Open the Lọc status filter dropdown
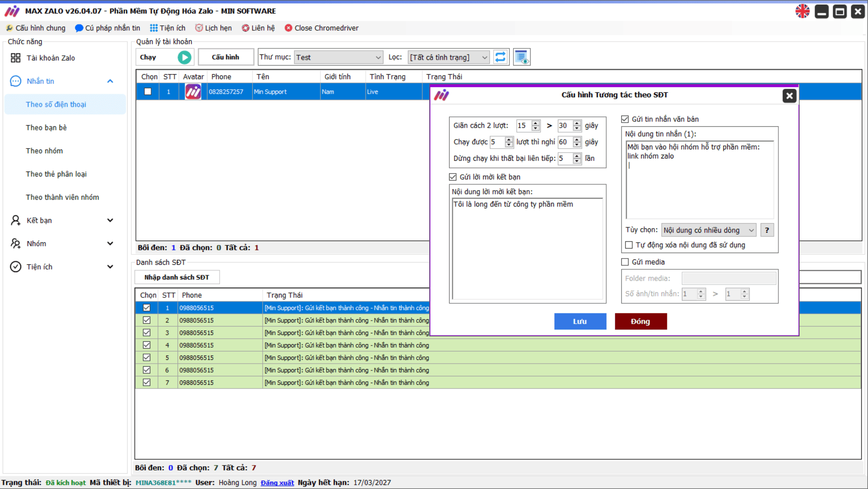 pos(448,58)
